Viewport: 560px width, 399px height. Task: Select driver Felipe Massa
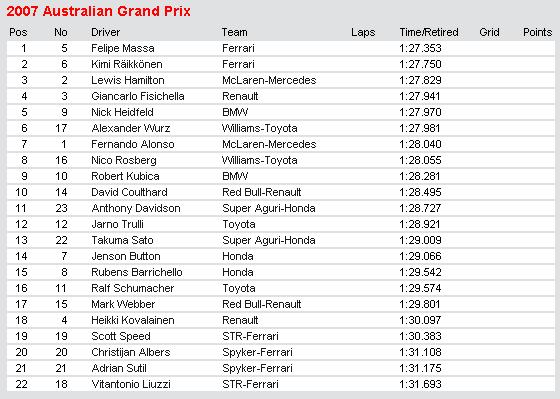123,48
